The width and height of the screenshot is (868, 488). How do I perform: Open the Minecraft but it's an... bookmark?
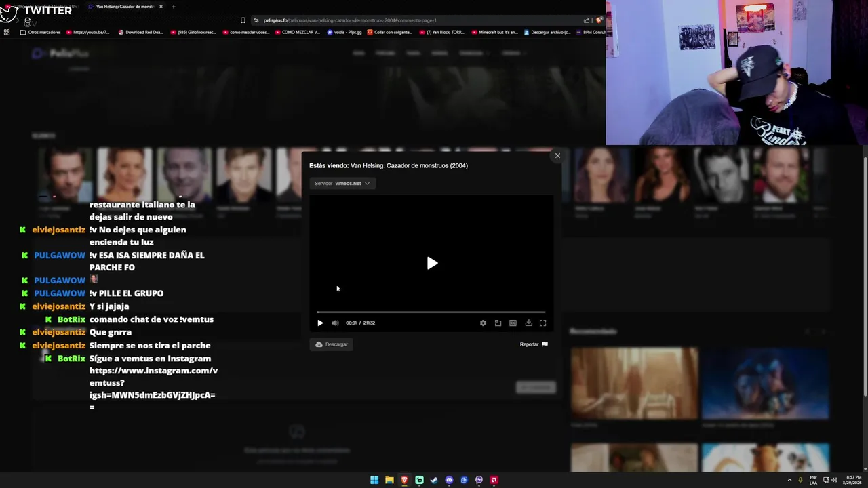pos(494,32)
